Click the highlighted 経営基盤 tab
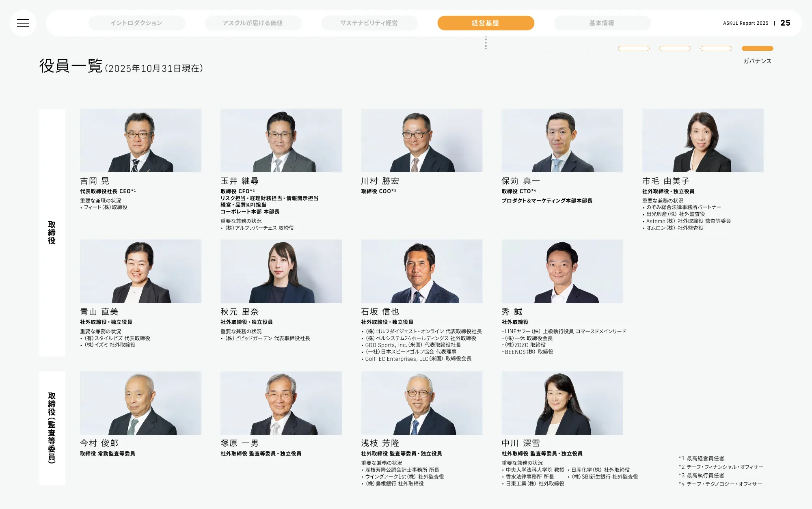This screenshot has width=812, height=509. point(486,23)
